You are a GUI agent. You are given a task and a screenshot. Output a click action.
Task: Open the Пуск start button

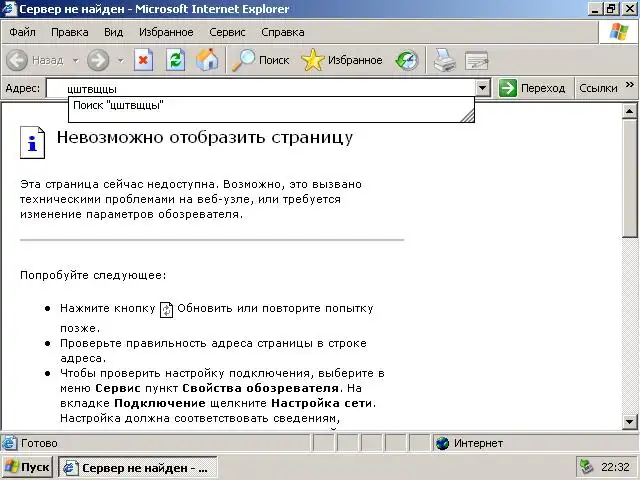27,467
